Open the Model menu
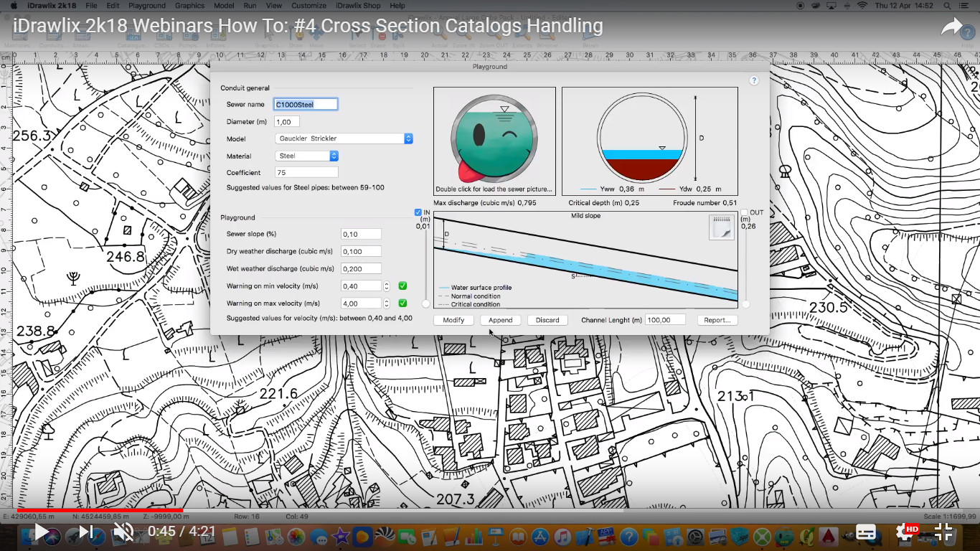Viewport: 980px width, 551px height. point(224,6)
